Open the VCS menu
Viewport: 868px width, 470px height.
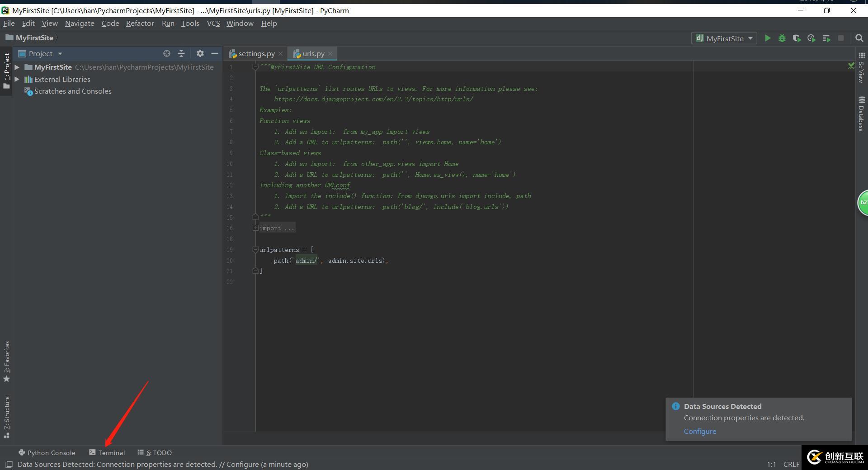[x=213, y=24]
